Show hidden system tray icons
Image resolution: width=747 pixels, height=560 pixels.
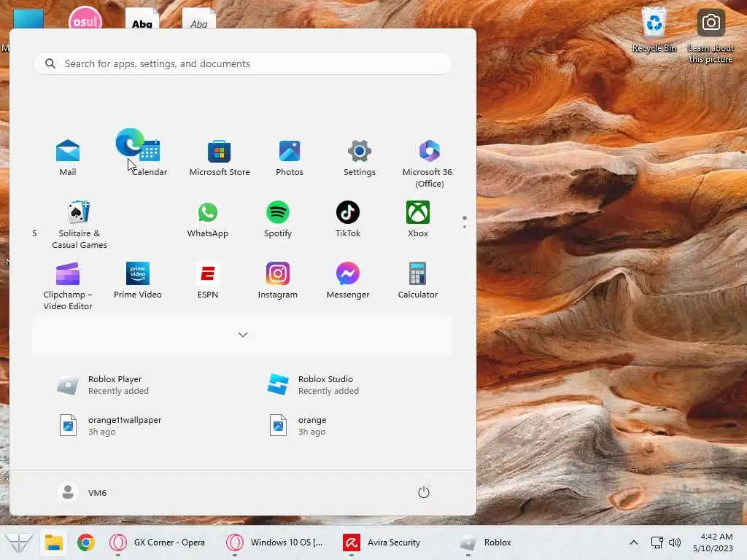[x=634, y=542]
